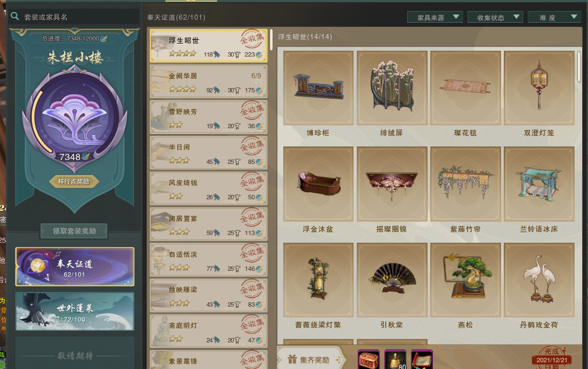Click the 燕松 bonsai icon

465,280
